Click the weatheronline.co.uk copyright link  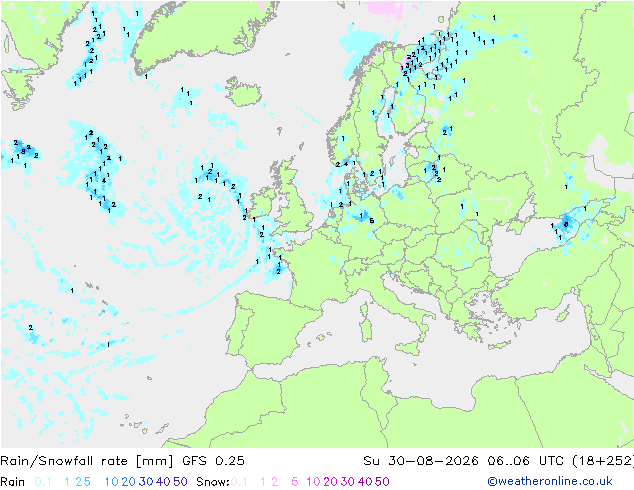click(550, 481)
